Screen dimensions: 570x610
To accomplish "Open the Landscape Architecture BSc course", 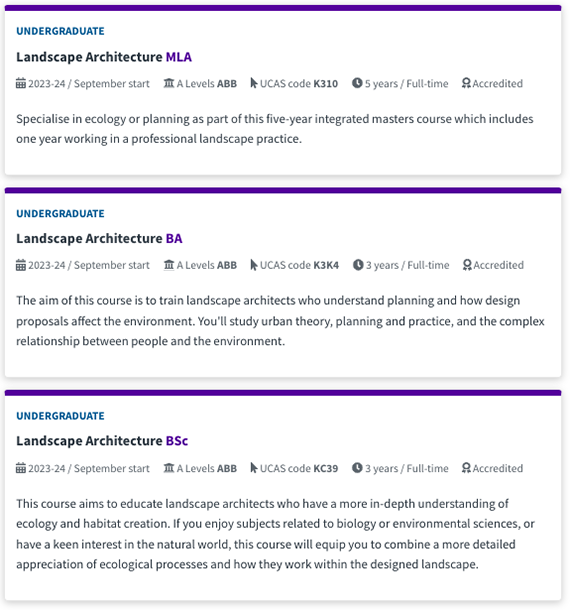I will 102,441.
